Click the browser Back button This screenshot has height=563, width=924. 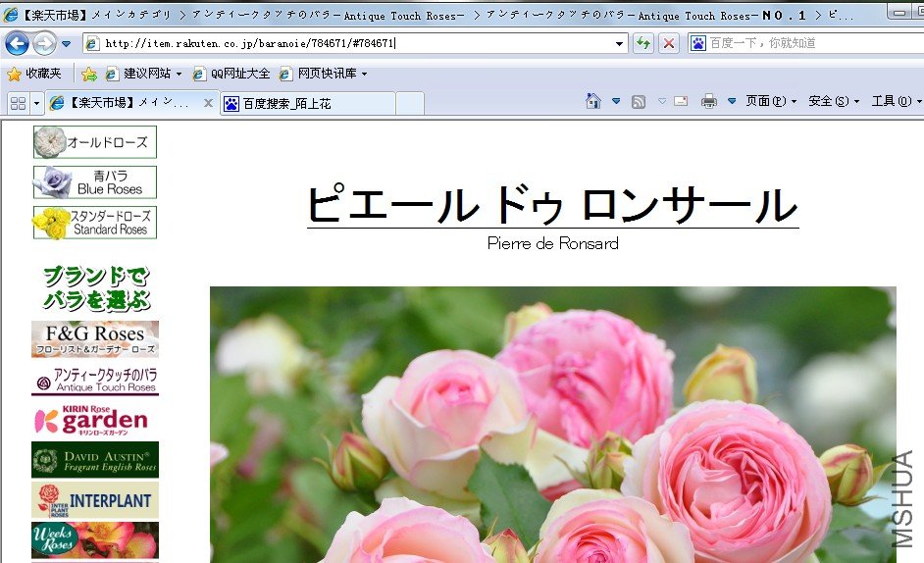click(17, 44)
